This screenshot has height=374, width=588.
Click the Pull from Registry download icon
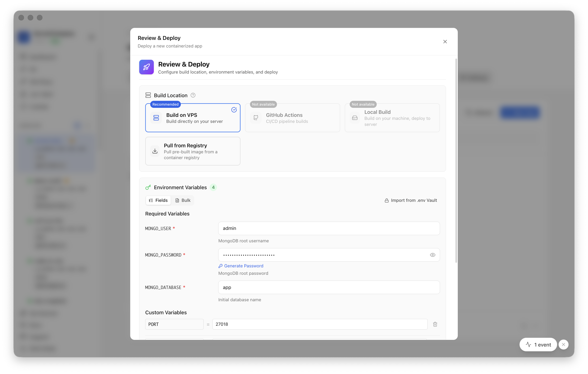(155, 151)
